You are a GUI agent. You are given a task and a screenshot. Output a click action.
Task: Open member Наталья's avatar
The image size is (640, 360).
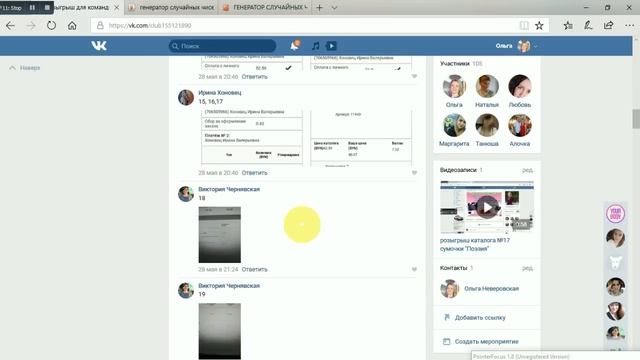[x=487, y=86]
